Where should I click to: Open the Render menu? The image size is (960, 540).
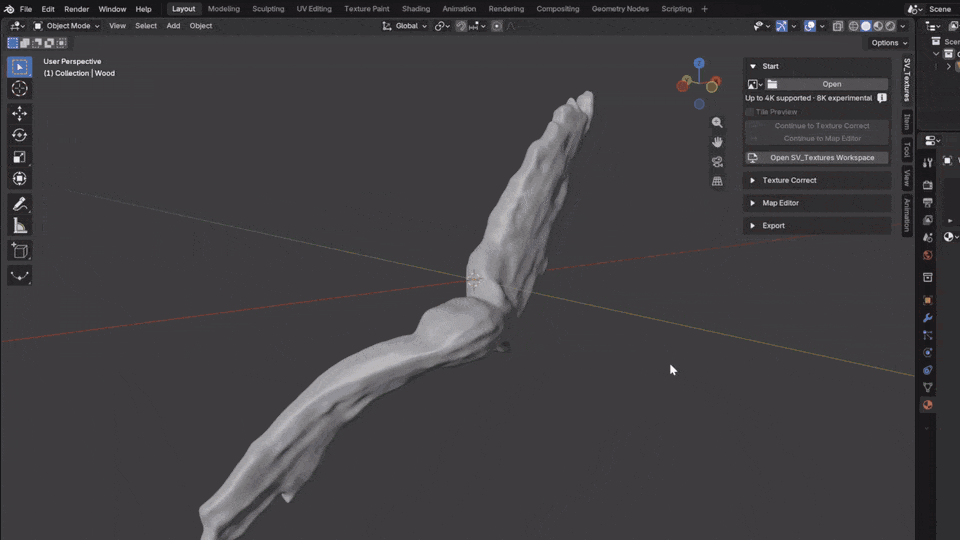tap(77, 9)
